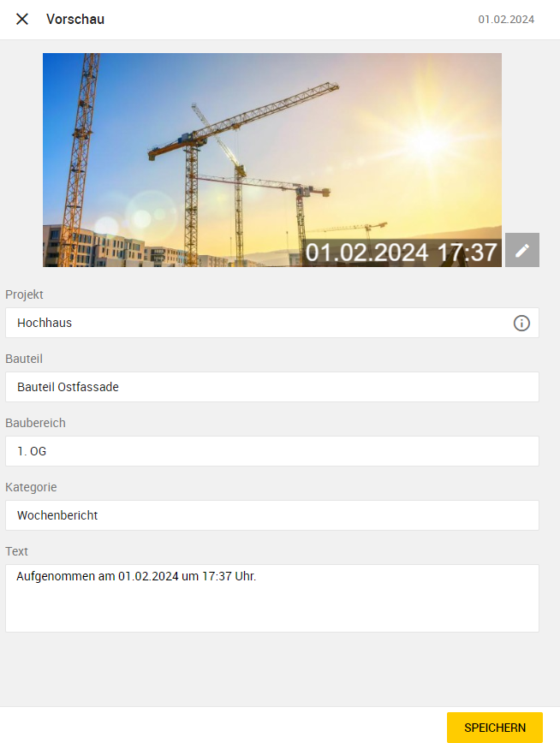Click the yellow SPEICHERN button
The width and height of the screenshot is (560, 743).
[495, 728]
